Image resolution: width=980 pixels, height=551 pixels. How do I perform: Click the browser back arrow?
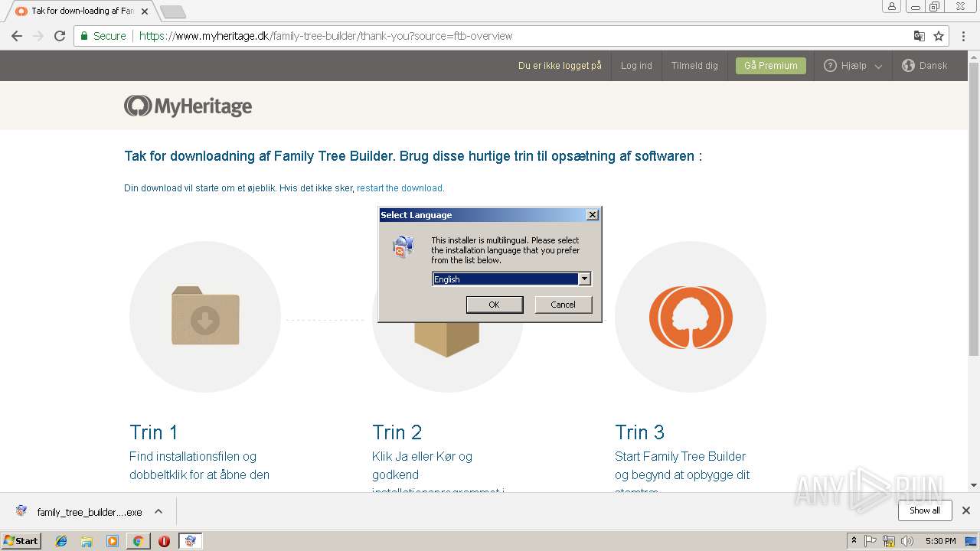(17, 36)
